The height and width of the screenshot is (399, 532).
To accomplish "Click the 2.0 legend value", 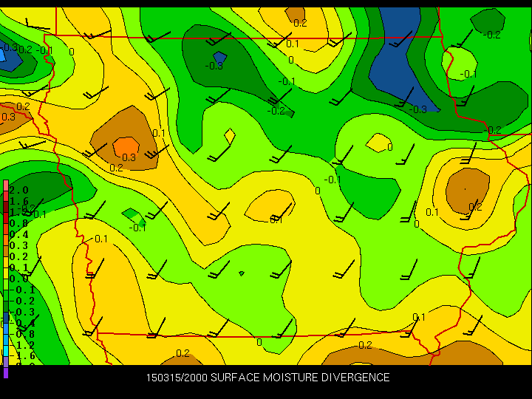I will [x=18, y=190].
